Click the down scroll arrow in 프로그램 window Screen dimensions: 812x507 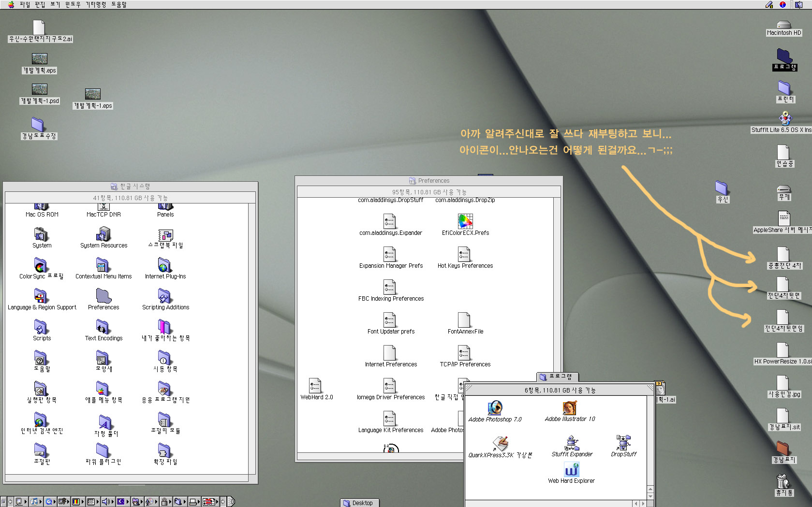[650, 496]
